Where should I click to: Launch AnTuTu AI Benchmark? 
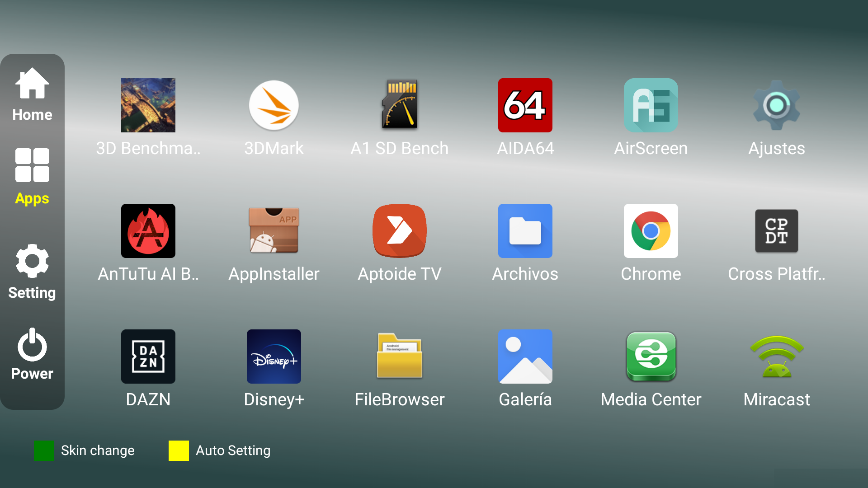point(148,231)
